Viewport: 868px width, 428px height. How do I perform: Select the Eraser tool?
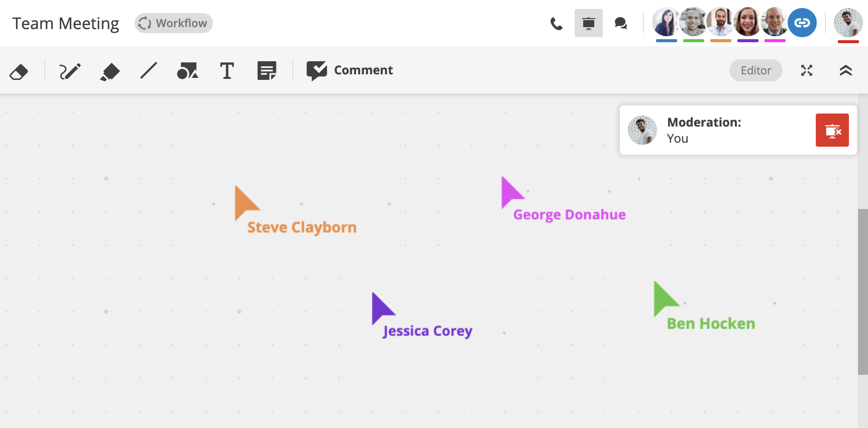19,71
